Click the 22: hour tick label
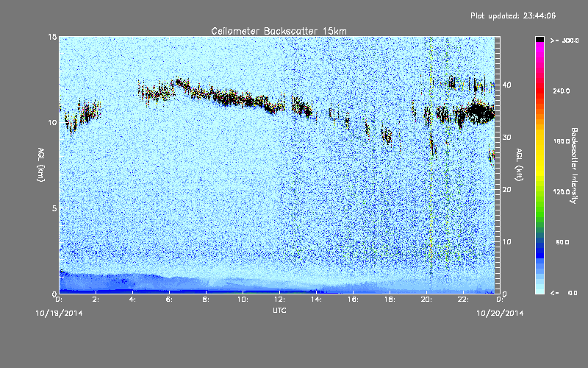The width and height of the screenshot is (588, 368). tap(463, 300)
